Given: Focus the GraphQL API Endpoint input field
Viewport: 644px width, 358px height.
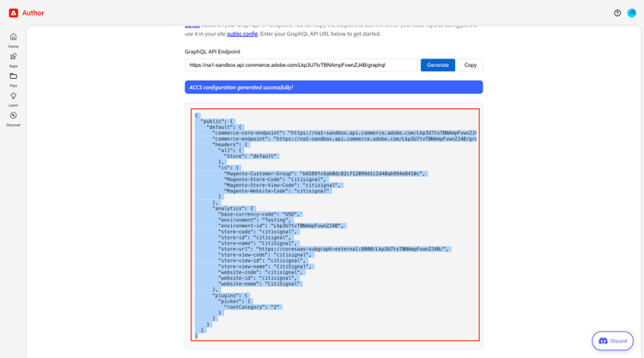Looking at the screenshot, I should pos(301,65).
